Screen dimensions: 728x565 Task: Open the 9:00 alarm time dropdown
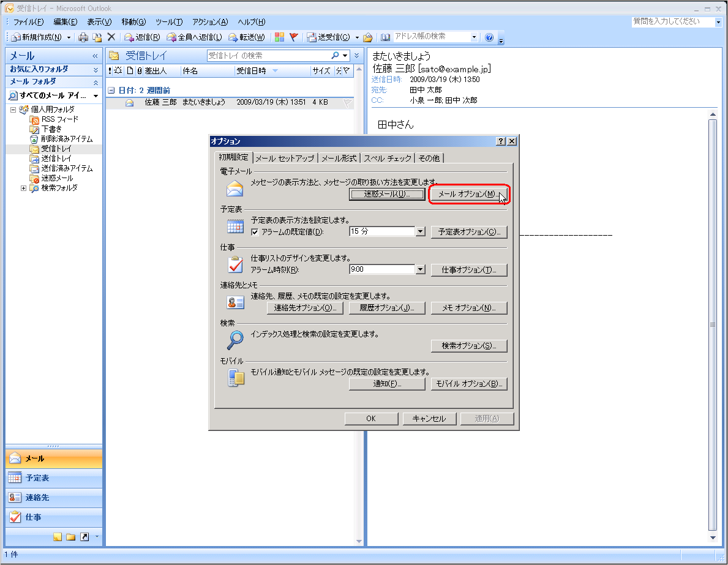420,269
